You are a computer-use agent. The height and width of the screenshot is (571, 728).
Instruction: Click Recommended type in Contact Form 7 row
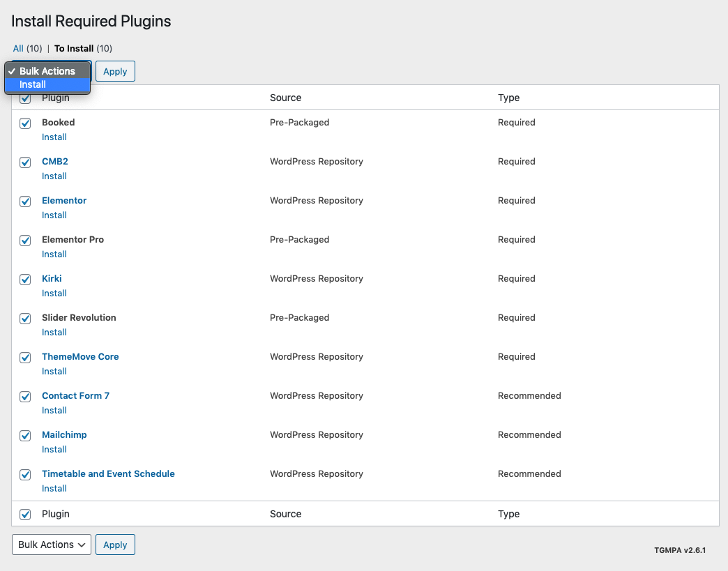click(x=529, y=395)
